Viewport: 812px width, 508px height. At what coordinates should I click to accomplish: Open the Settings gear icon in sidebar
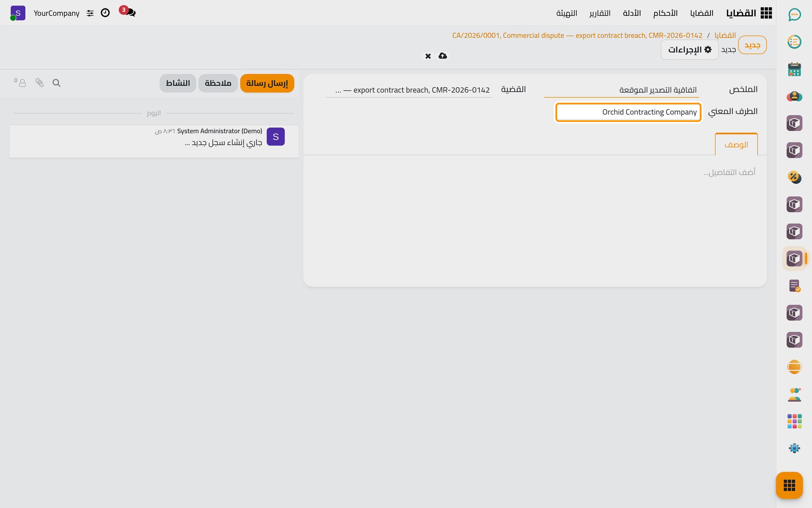(x=794, y=448)
